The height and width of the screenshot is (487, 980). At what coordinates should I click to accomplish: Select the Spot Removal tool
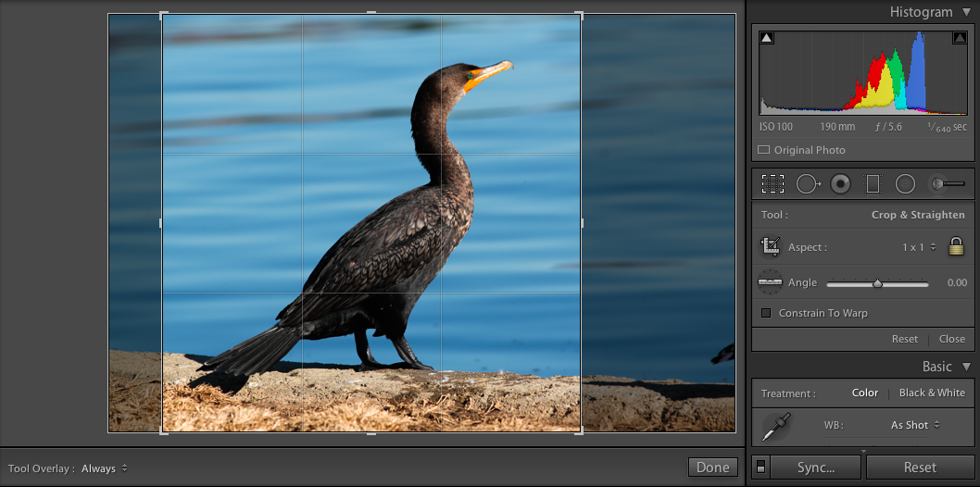[808, 184]
